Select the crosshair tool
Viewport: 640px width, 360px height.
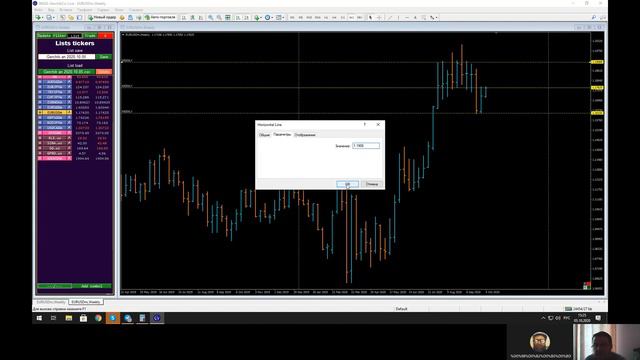pyautogui.click(x=379, y=18)
